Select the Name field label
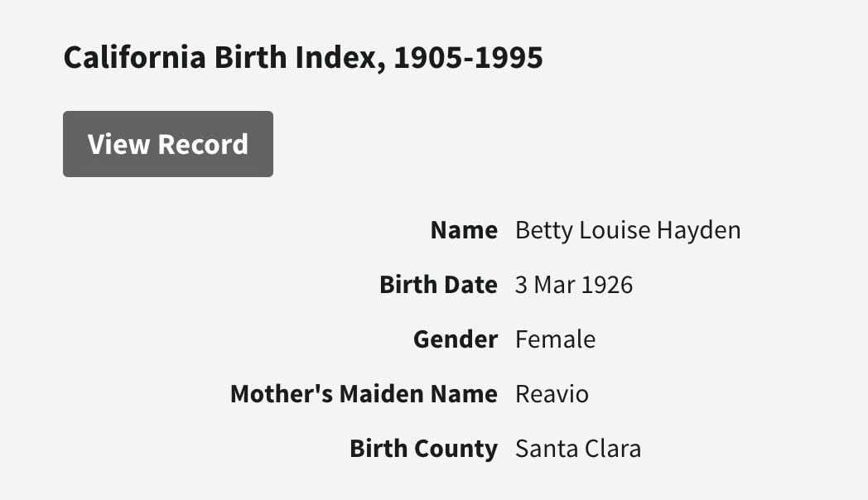 pyautogui.click(x=464, y=230)
